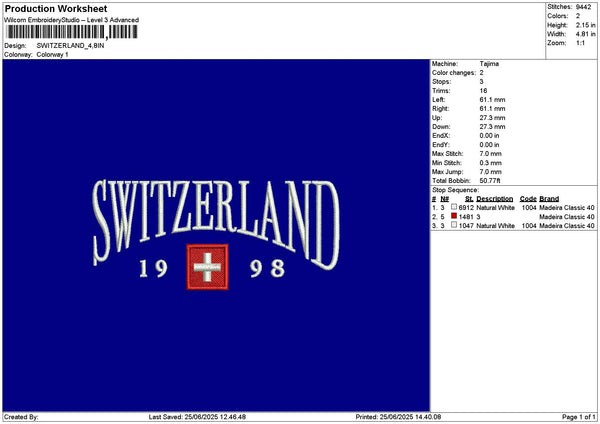600x424 pixels.
Task: Click the 'Stops:' label
Action: click(x=441, y=82)
